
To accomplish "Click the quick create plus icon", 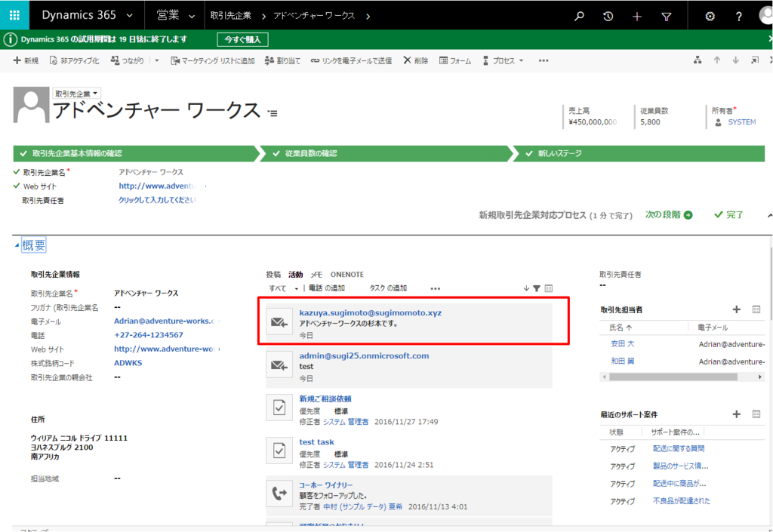I will pos(637,17).
